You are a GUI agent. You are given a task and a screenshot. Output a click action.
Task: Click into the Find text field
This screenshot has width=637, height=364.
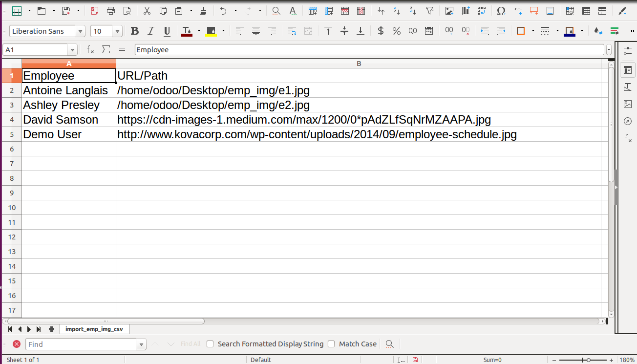pos(81,344)
